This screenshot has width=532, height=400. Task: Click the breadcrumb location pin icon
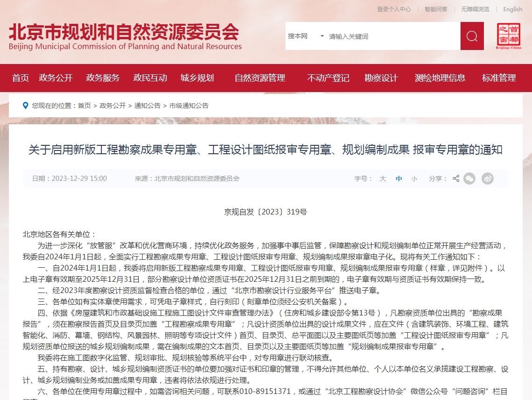25,106
